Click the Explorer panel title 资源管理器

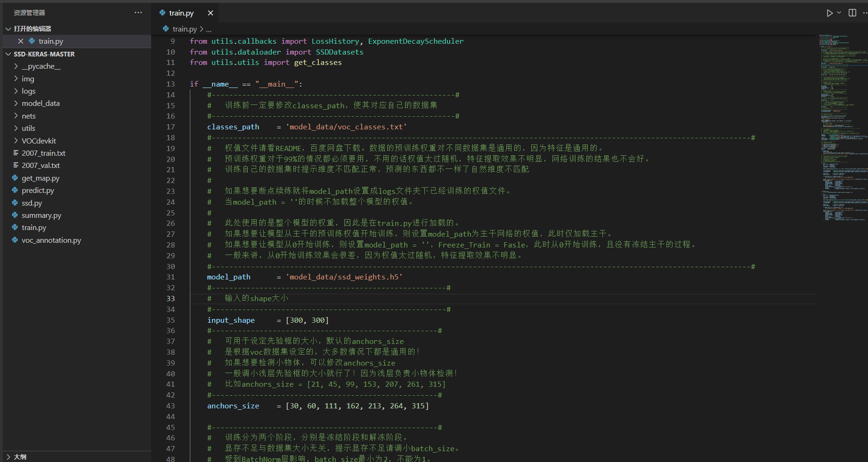pyautogui.click(x=29, y=13)
